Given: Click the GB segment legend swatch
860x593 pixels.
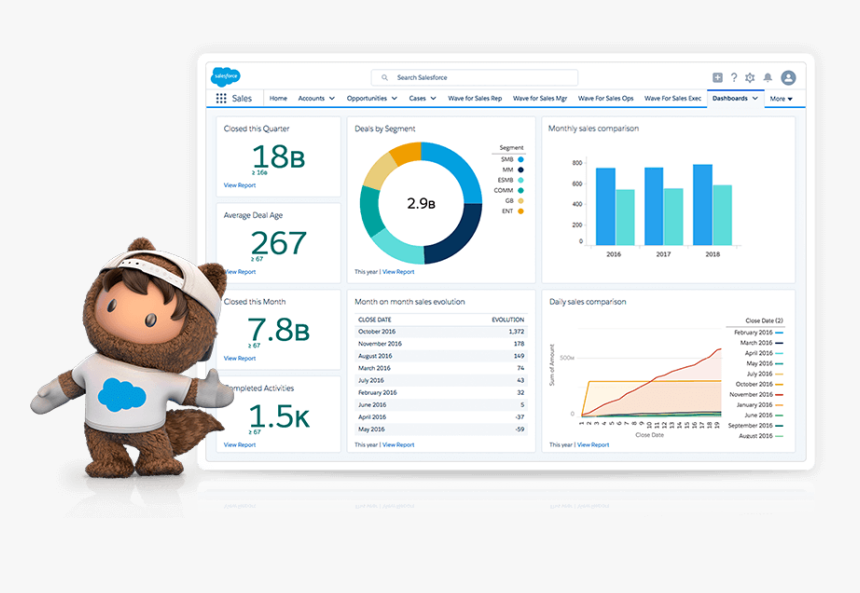Looking at the screenshot, I should [x=520, y=201].
